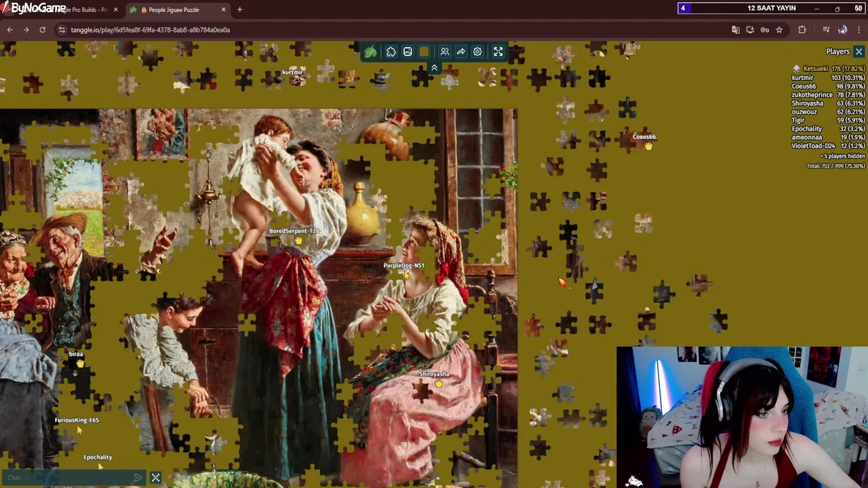Collapse the toolbar with the double chevron
Image resolution: width=868 pixels, height=488 pixels.
point(434,68)
